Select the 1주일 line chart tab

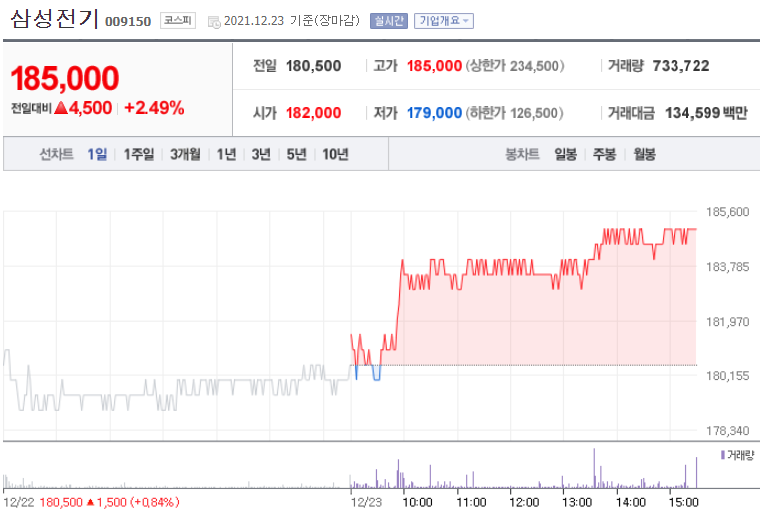tap(139, 154)
